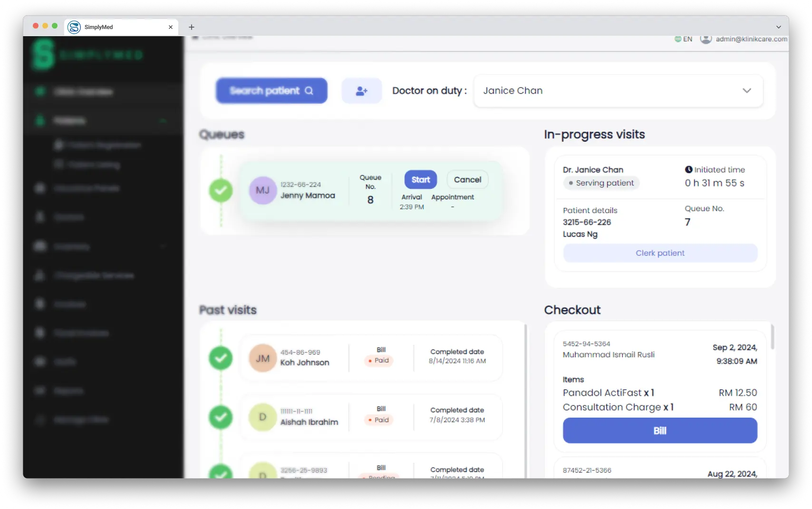Click the admin account avatar icon

point(706,39)
